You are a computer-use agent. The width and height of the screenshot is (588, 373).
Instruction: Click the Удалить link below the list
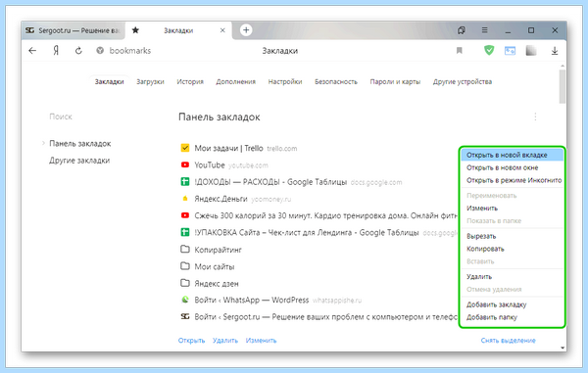coord(225,341)
